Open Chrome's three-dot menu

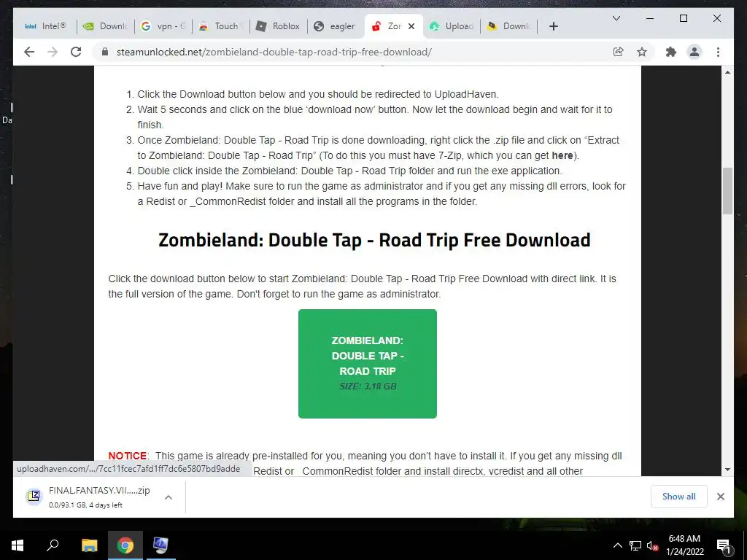tap(718, 52)
